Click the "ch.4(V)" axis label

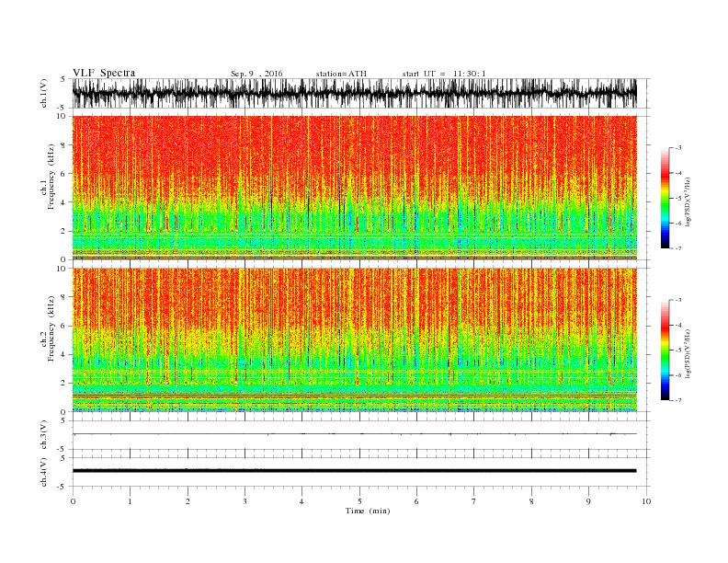[x=44, y=472]
